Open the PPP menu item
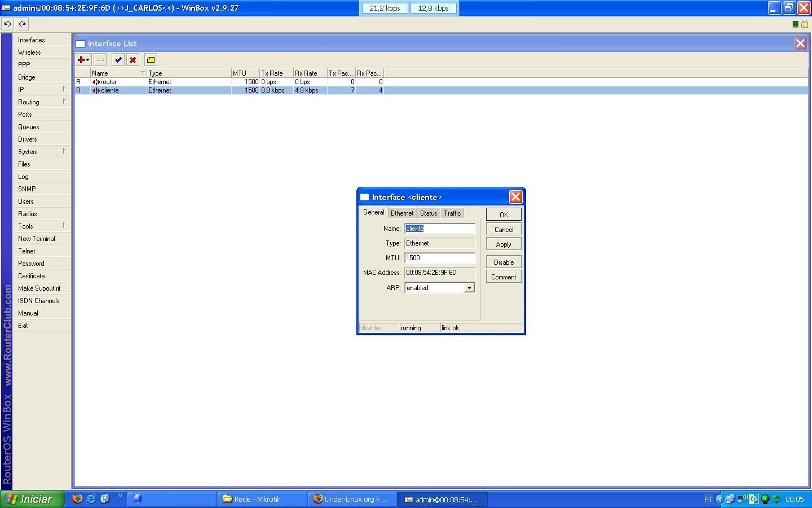This screenshot has height=508, width=812. tap(42, 65)
